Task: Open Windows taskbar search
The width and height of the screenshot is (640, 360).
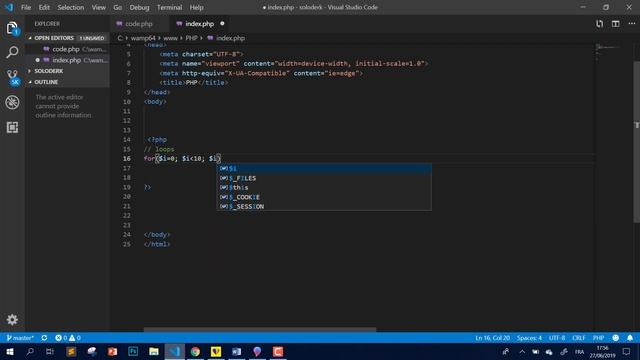Action: [30, 351]
